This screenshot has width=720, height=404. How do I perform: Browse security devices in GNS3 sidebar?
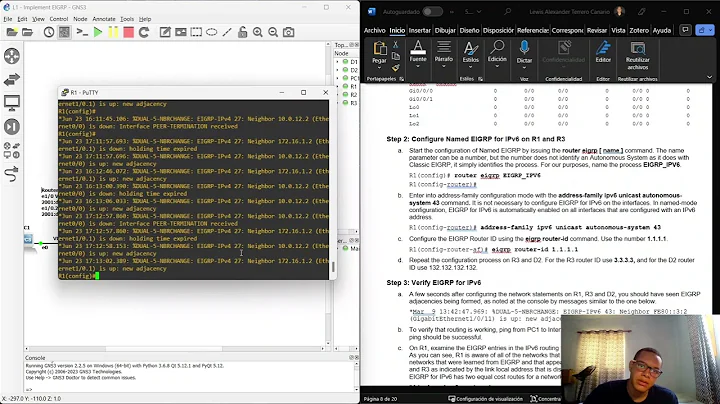12,127
